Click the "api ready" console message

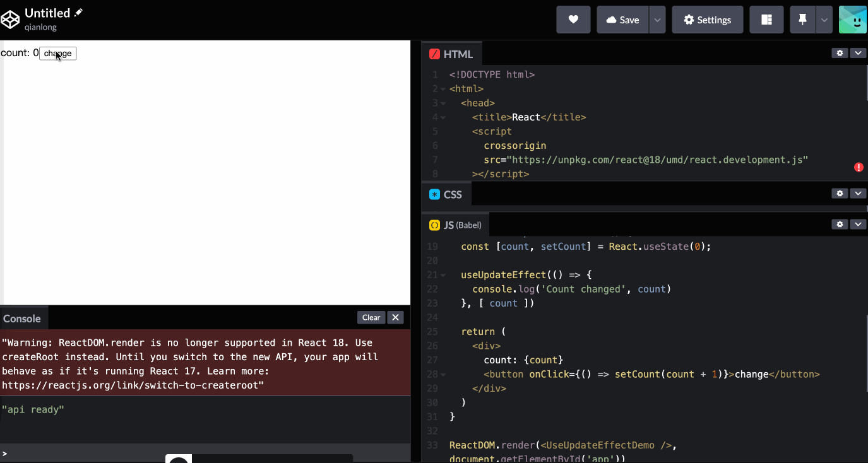pyautogui.click(x=33, y=409)
